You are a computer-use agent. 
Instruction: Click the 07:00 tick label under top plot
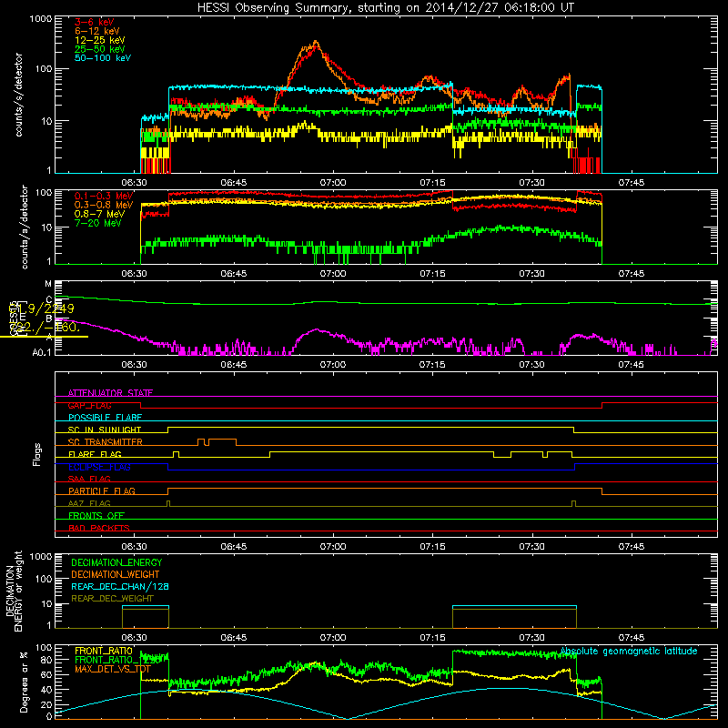click(333, 183)
